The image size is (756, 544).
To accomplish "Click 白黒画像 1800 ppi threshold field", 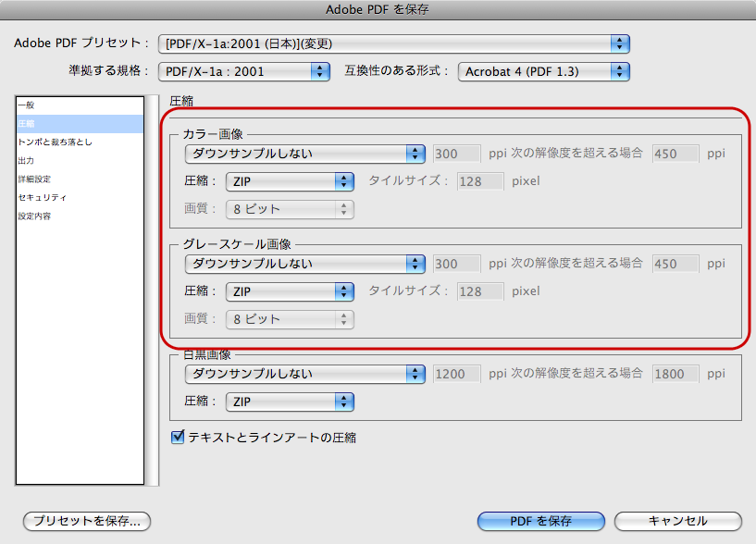I will (x=675, y=374).
